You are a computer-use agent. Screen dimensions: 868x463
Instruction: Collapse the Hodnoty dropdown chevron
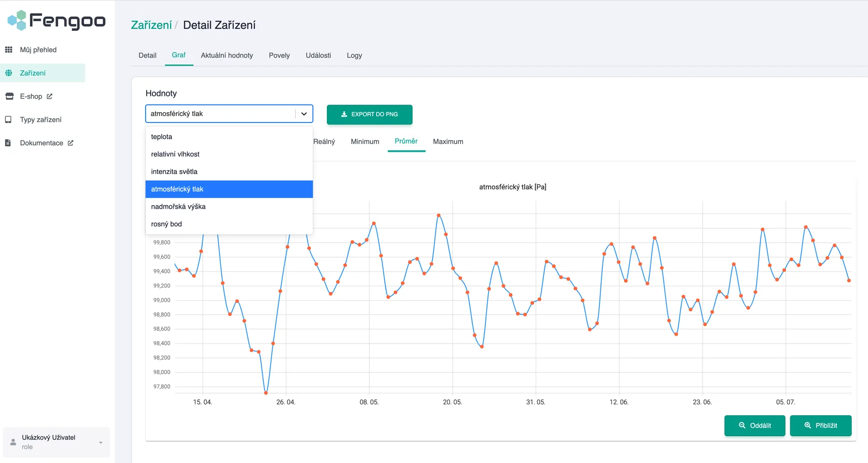(x=304, y=114)
